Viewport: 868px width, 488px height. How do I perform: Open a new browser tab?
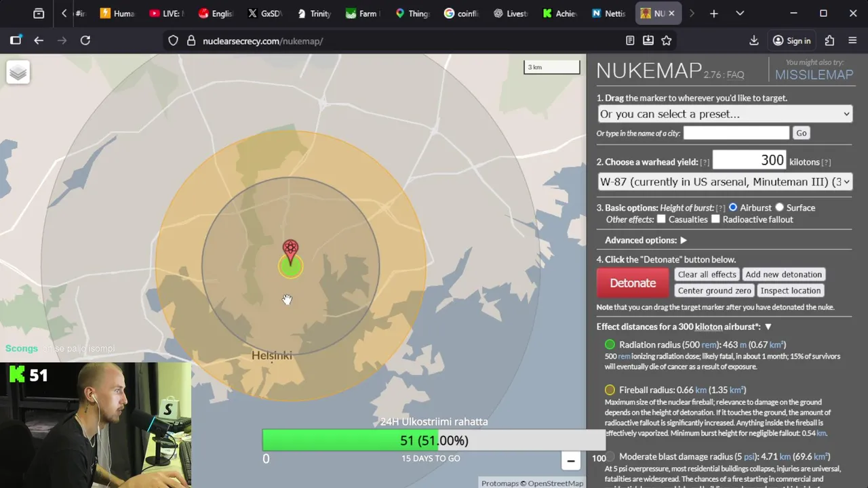713,14
